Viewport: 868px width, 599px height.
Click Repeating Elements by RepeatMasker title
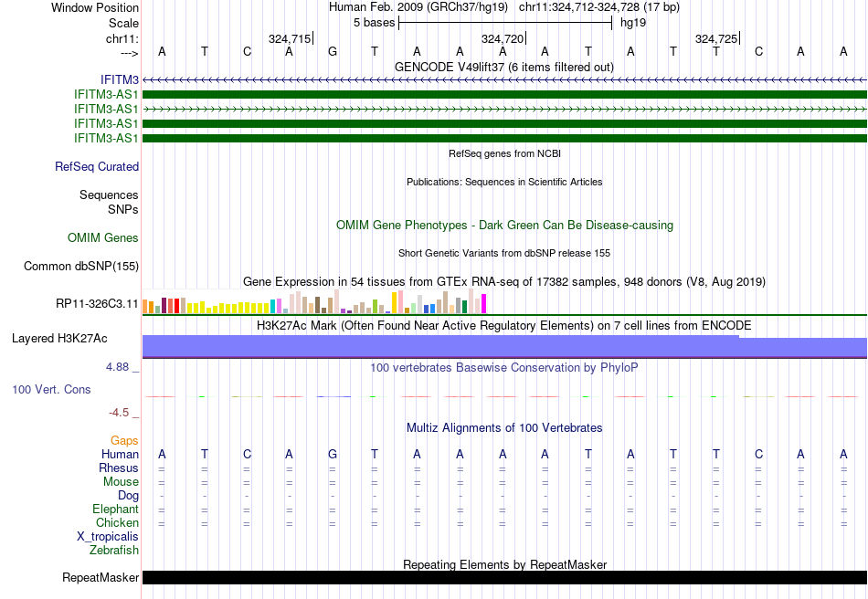[x=505, y=564]
